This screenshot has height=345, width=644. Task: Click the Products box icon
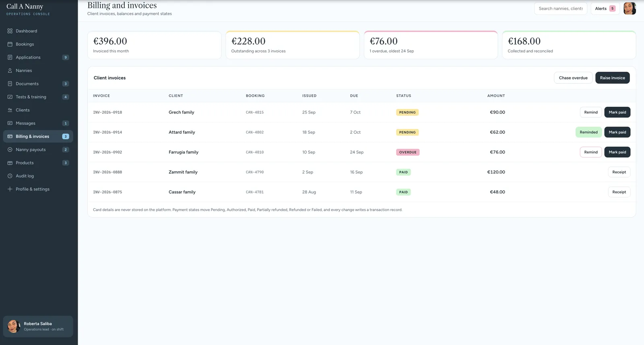click(x=10, y=163)
